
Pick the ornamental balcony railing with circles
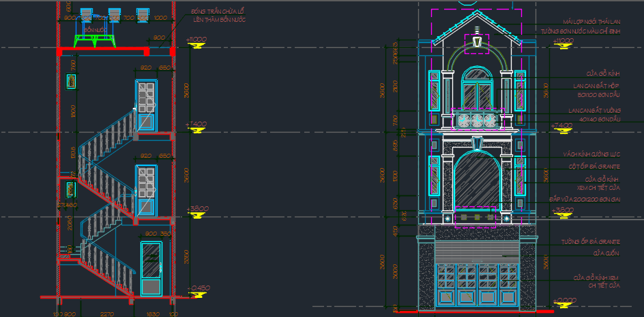[x=477, y=121]
